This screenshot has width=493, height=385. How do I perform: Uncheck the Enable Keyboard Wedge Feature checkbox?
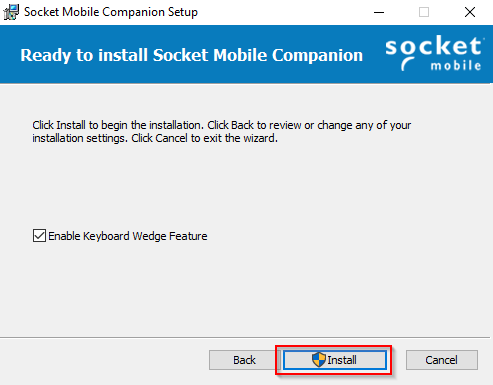click(39, 235)
